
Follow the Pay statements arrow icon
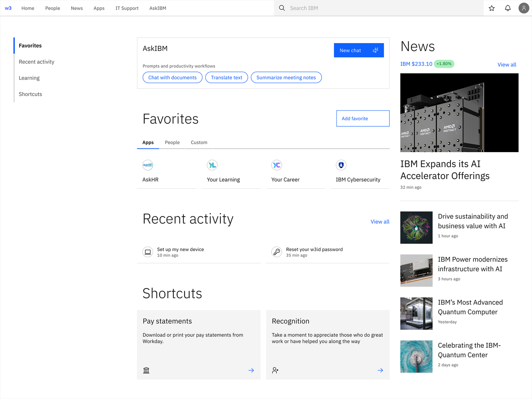point(251,370)
